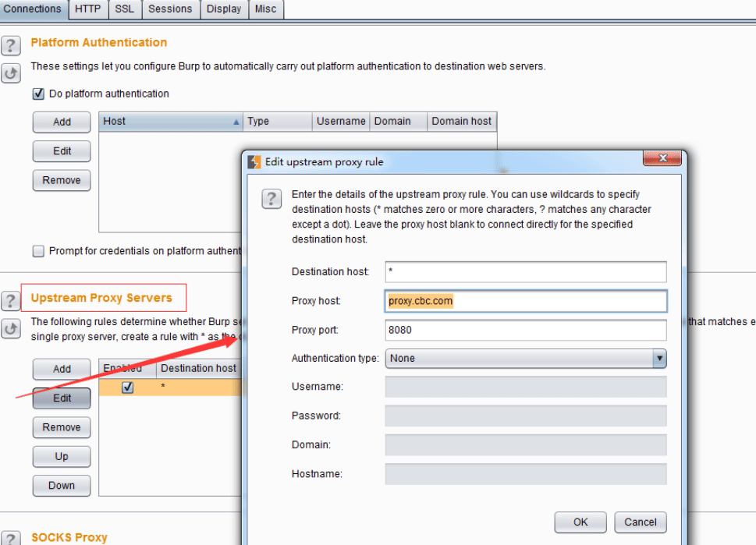Confirm dialog with OK button

(580, 522)
